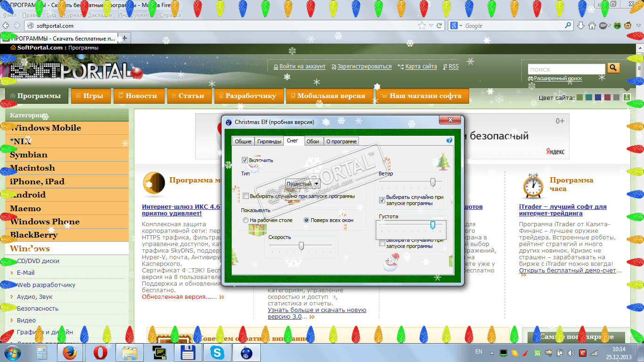Viewport: 644px width, 362px height.
Task: Click the Ветер wind slider handle
Action: point(432,182)
